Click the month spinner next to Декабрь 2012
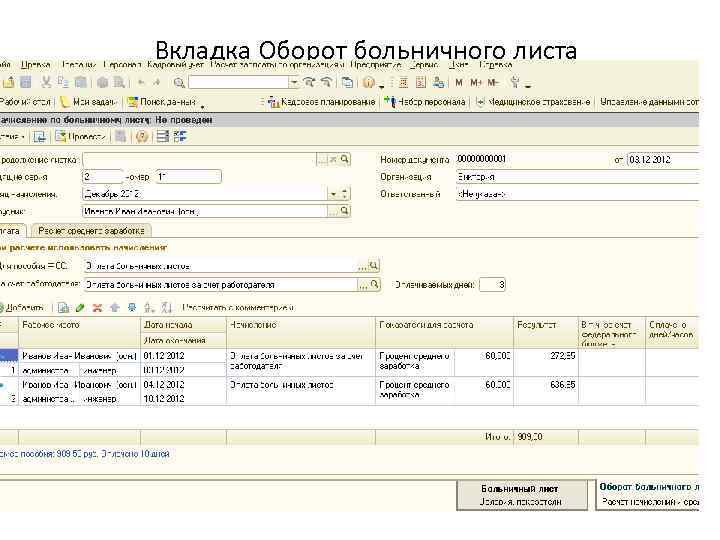Viewport: 720px width, 540px height. click(345, 194)
